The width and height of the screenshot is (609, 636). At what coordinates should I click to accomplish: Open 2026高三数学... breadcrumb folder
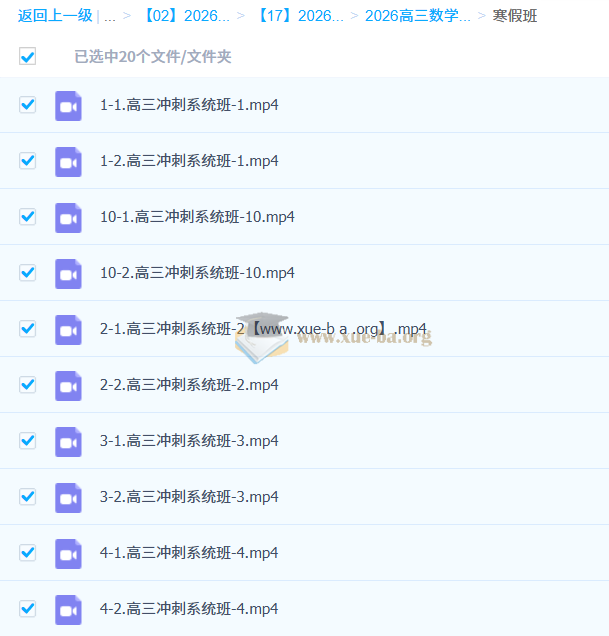pos(418,16)
